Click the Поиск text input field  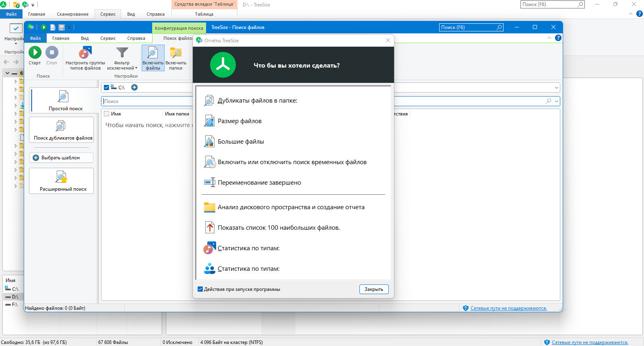147,101
